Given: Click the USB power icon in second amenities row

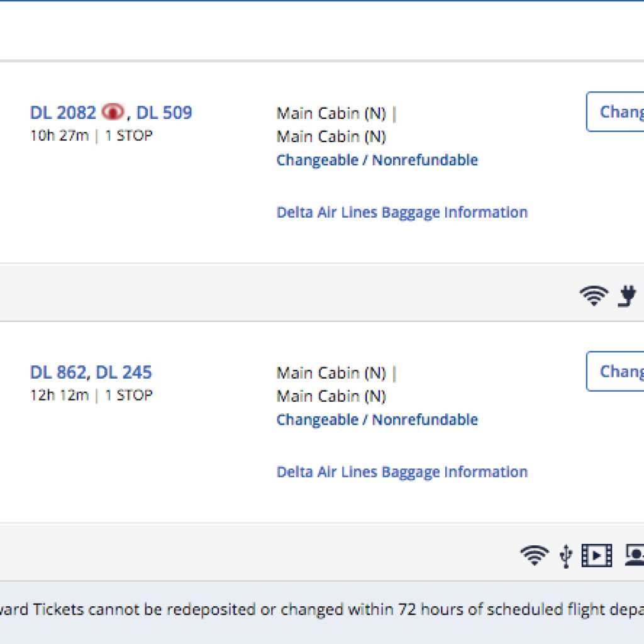Looking at the screenshot, I should [x=566, y=556].
